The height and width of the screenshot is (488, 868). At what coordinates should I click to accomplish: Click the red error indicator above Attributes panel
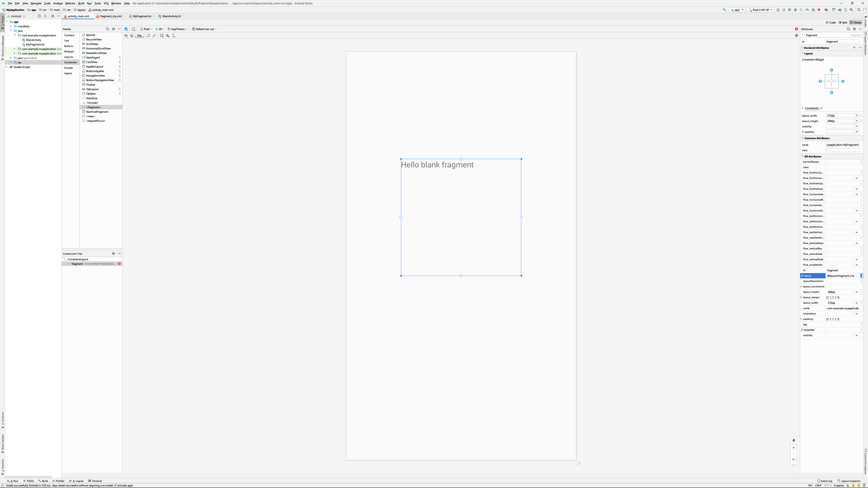tap(797, 29)
